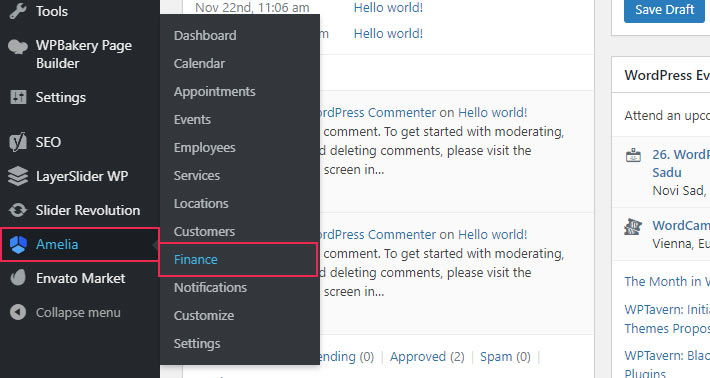Image resolution: width=710 pixels, height=378 pixels.
Task: Select Calendar from the Amelia submenu
Action: click(x=199, y=63)
